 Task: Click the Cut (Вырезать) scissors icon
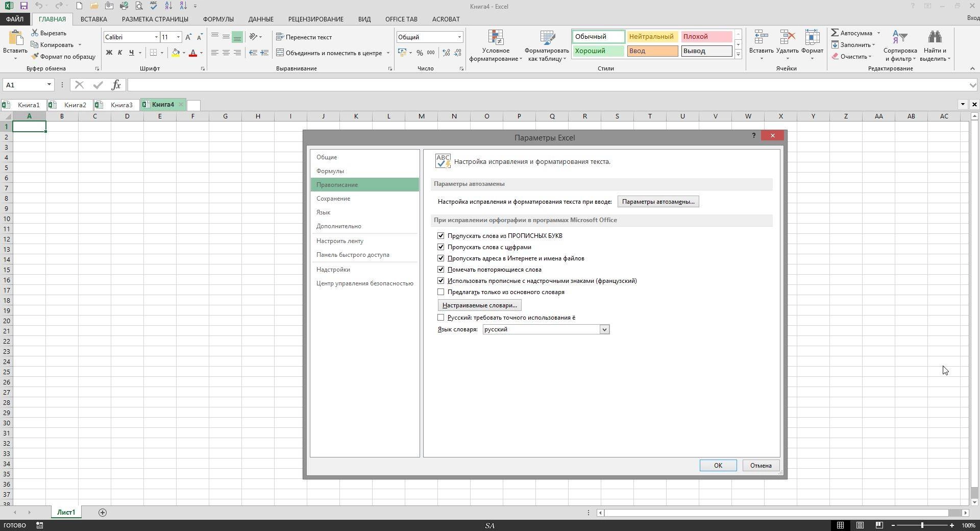(x=35, y=33)
